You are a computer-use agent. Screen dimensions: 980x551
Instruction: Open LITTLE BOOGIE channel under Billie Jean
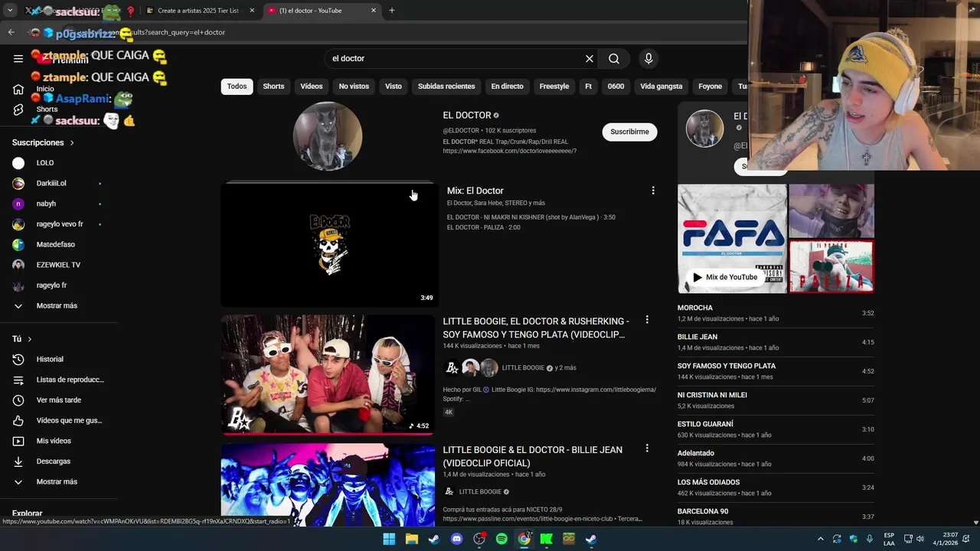480,492
